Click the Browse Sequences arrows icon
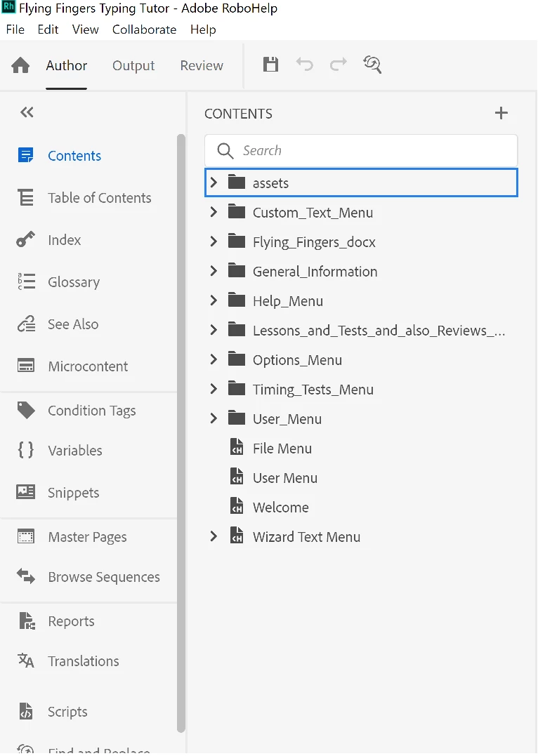 [x=25, y=576]
